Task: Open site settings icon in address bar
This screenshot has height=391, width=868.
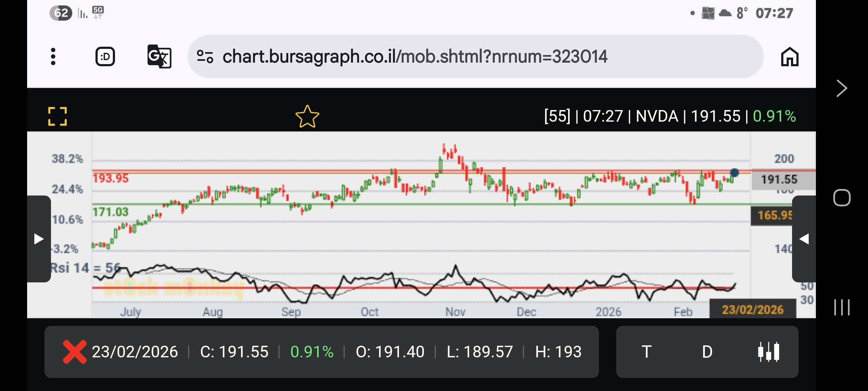Action: pos(205,56)
